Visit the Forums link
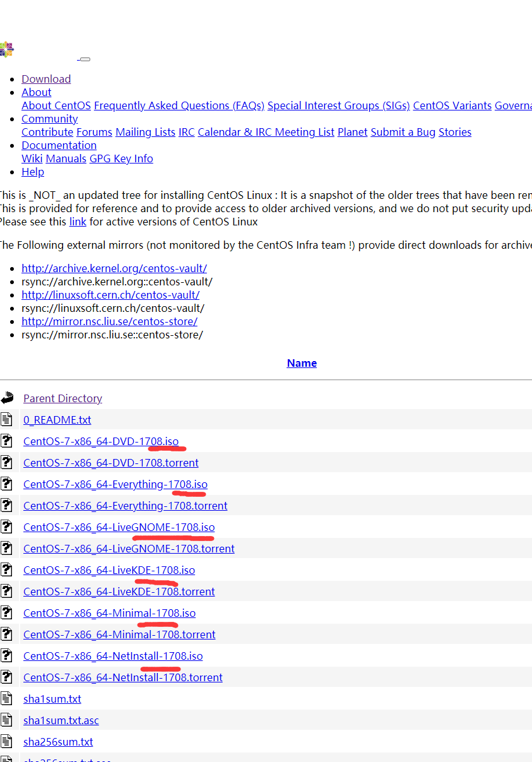 tap(94, 132)
